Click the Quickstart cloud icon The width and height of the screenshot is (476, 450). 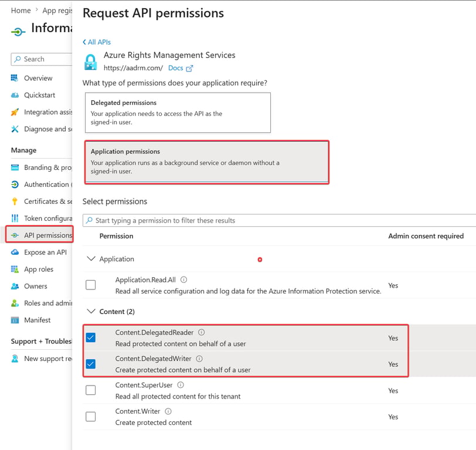(15, 95)
